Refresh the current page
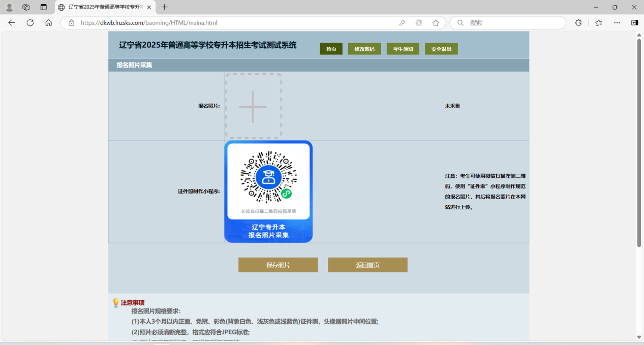 pos(30,23)
